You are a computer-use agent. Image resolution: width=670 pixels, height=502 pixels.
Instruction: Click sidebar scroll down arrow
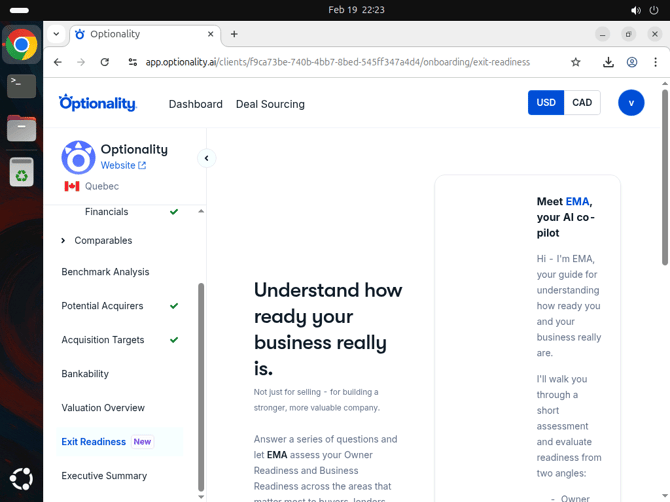[201, 497]
